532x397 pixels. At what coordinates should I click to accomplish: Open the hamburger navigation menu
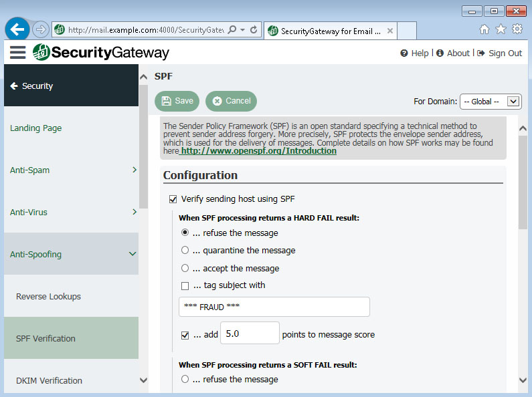click(x=17, y=53)
